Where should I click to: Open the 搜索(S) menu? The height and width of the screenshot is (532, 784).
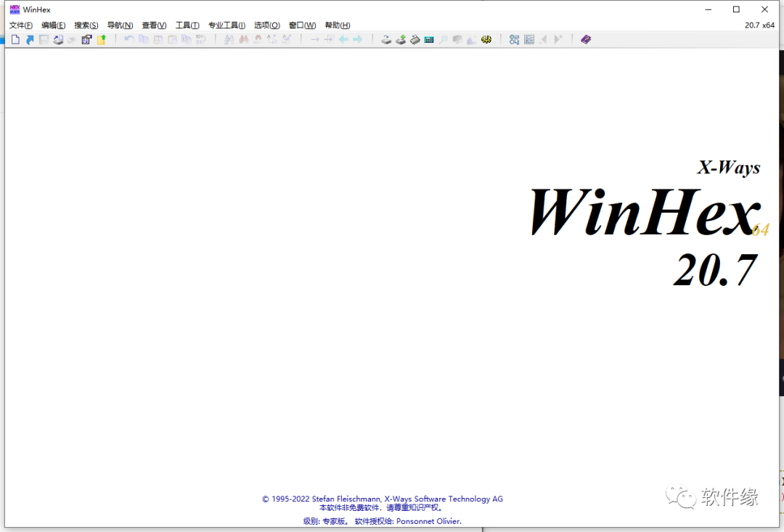coord(86,25)
